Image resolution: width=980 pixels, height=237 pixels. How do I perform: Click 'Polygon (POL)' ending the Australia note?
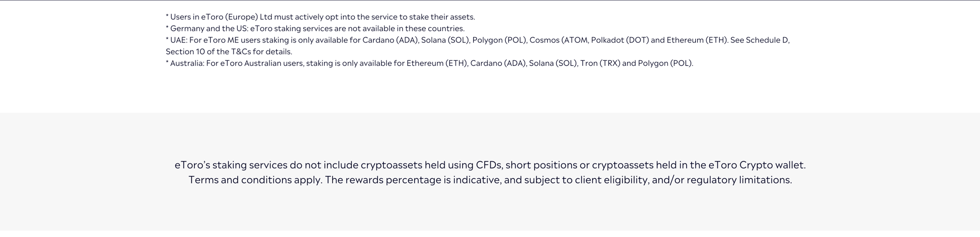tap(665, 63)
